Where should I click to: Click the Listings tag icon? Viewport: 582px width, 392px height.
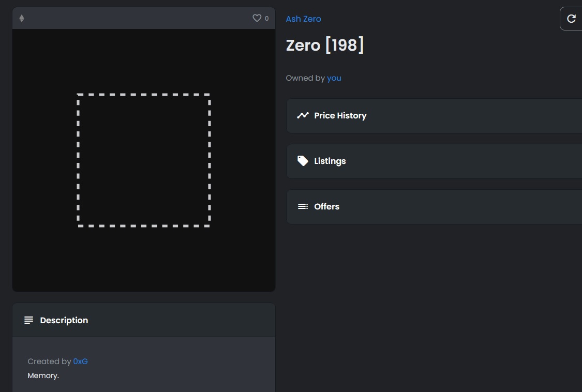point(303,161)
